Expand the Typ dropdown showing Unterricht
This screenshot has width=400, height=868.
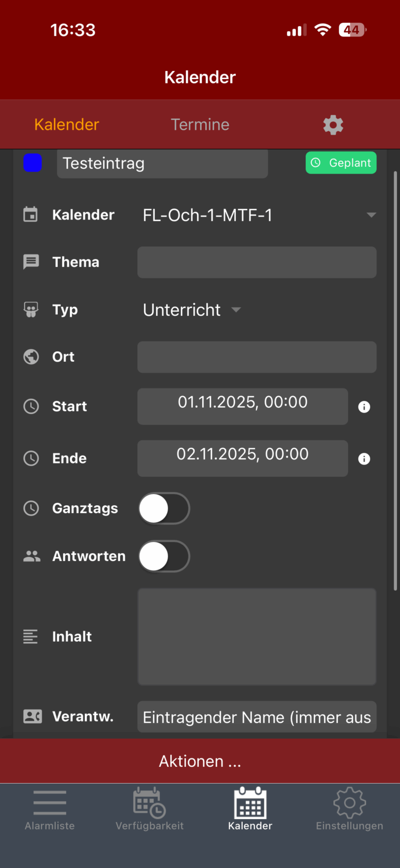[x=192, y=310]
